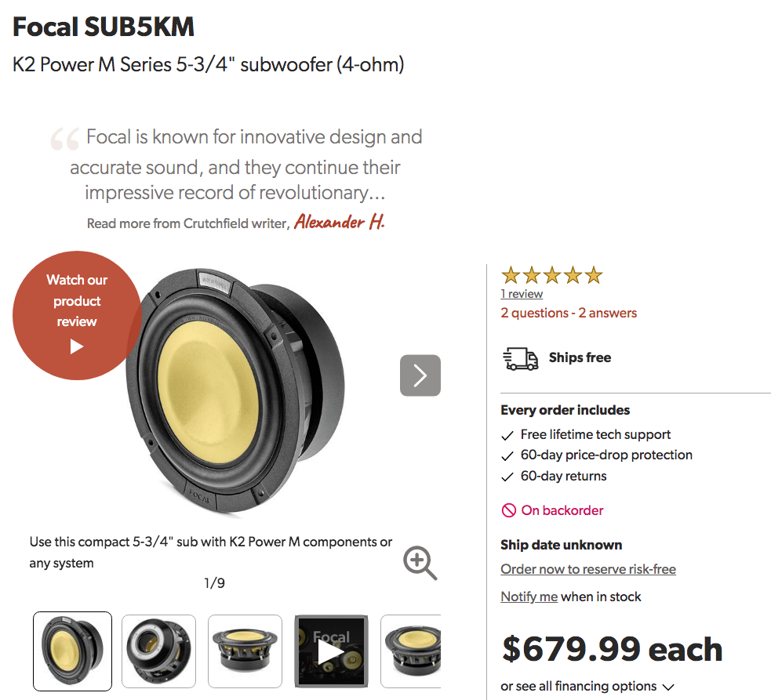Click the magnifying glass zoom icon
Screen dimensions: 771x700
point(420,563)
